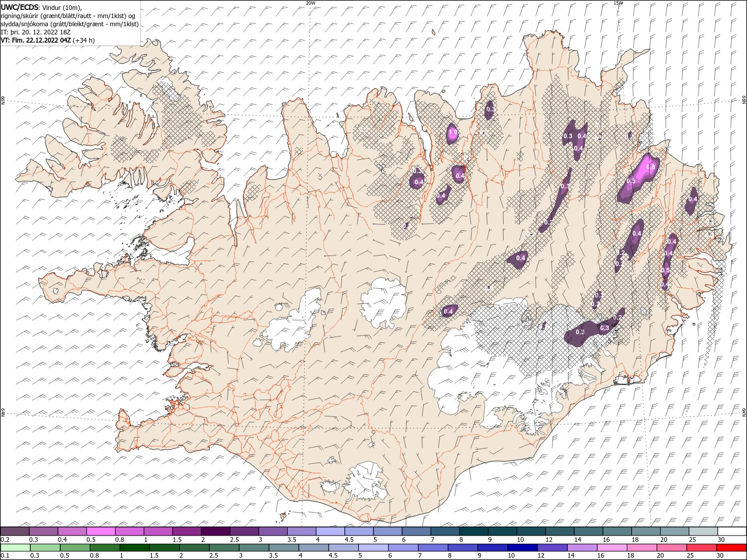Pick the darkest green 1 swatch, rain legend
The height and width of the screenshot is (560, 747).
pos(134,548)
